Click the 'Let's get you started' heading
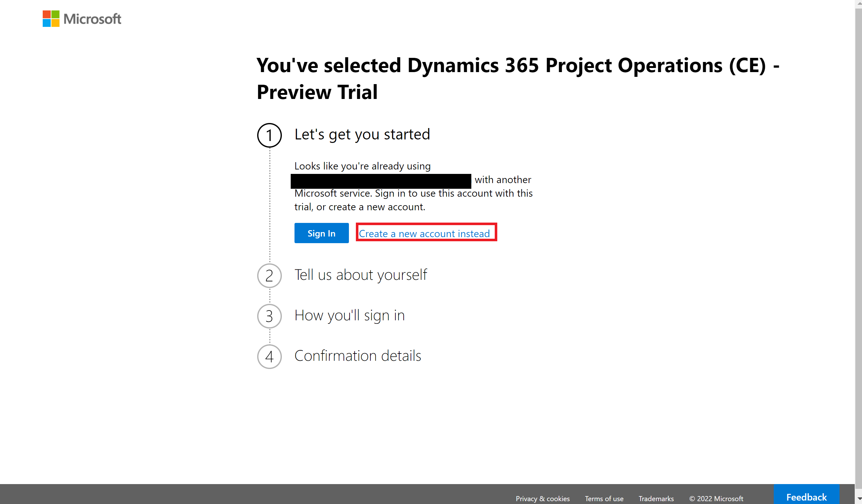Viewport: 862px width, 504px height. point(362,134)
